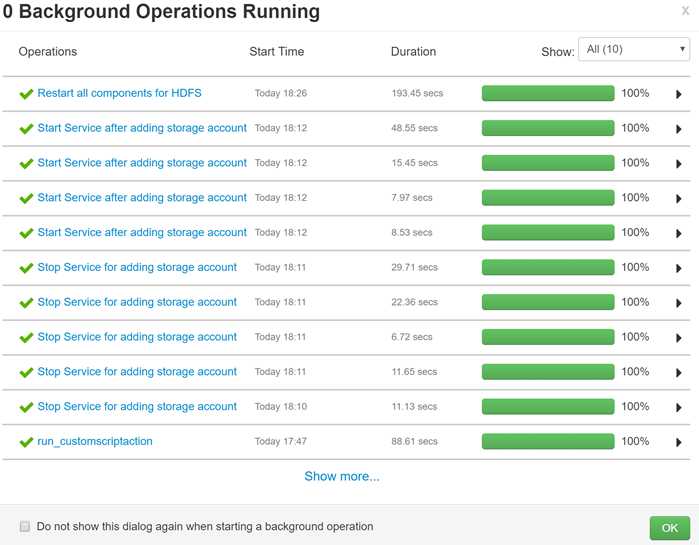Click the Operations column header
Screen dimensions: 699x545
[48, 52]
